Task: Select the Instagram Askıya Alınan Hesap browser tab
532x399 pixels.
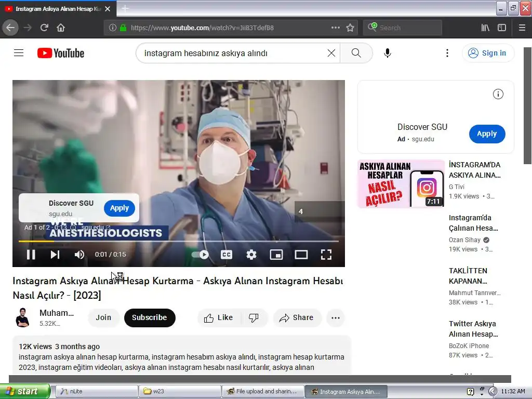Action: tap(58, 9)
